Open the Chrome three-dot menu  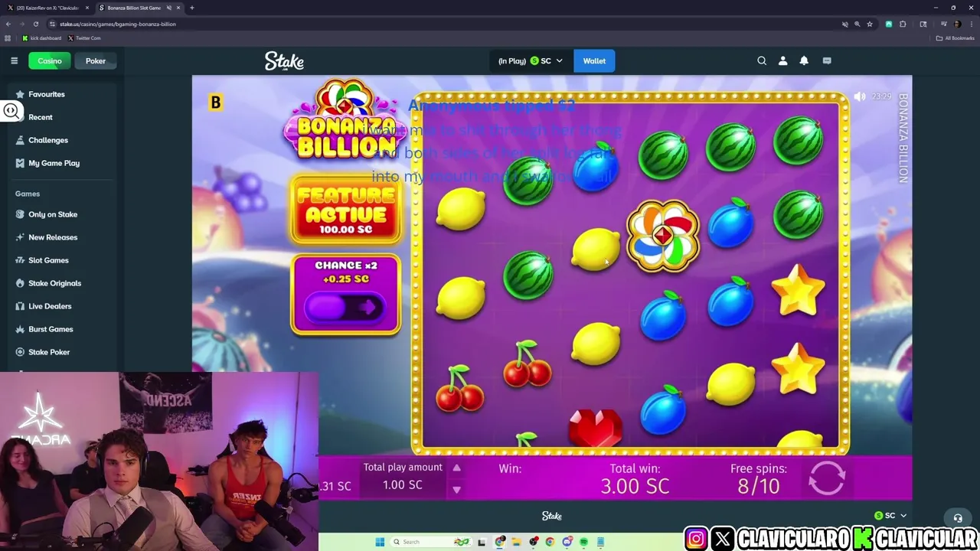coord(971,24)
